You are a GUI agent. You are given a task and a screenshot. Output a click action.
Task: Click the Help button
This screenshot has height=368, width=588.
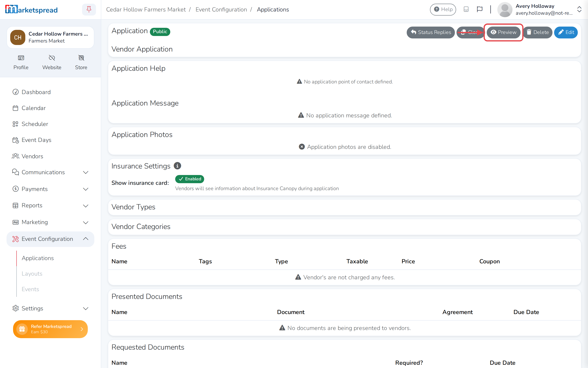(x=443, y=9)
